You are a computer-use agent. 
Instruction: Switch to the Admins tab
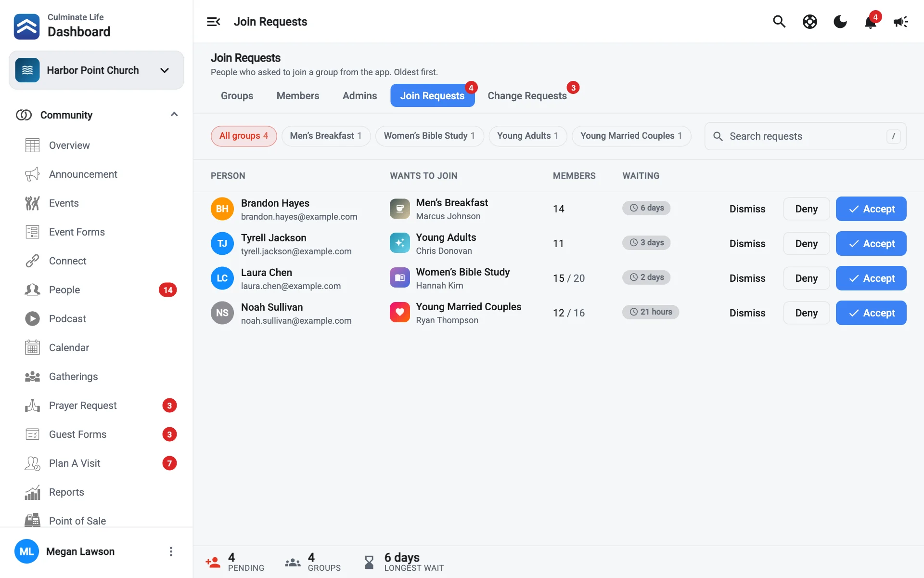(x=359, y=96)
